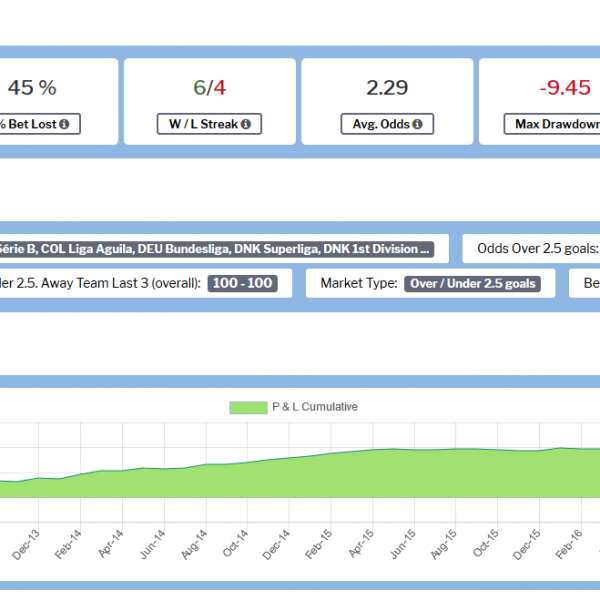Click the Market Type: label
600x600 pixels.
tap(359, 284)
